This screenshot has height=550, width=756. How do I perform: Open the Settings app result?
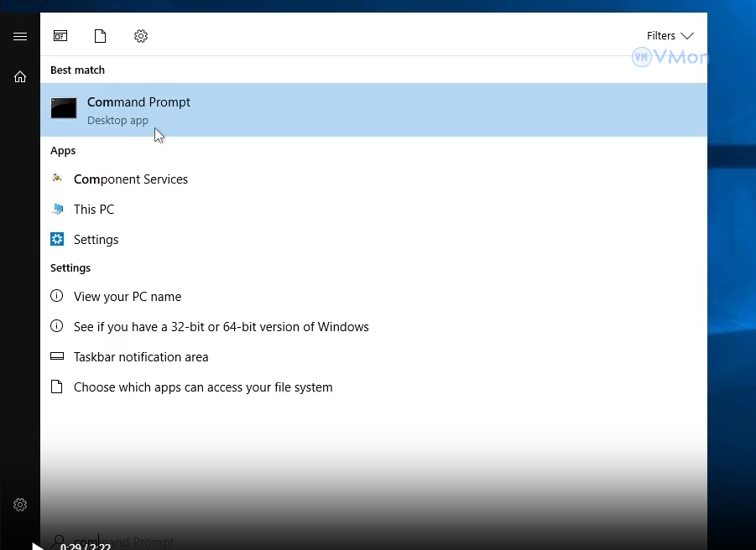[96, 240]
